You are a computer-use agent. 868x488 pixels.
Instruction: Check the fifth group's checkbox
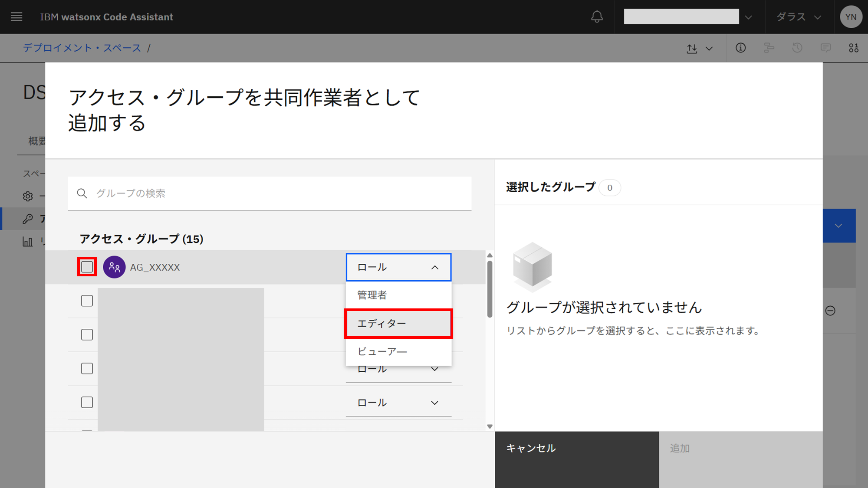pos(87,402)
